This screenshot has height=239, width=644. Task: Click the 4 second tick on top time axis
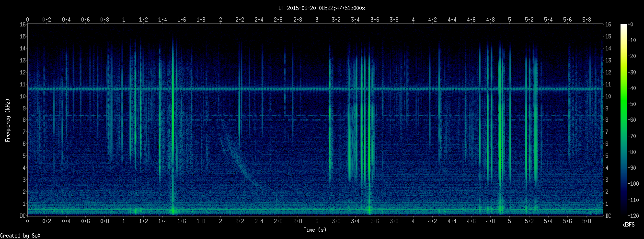(413, 20)
